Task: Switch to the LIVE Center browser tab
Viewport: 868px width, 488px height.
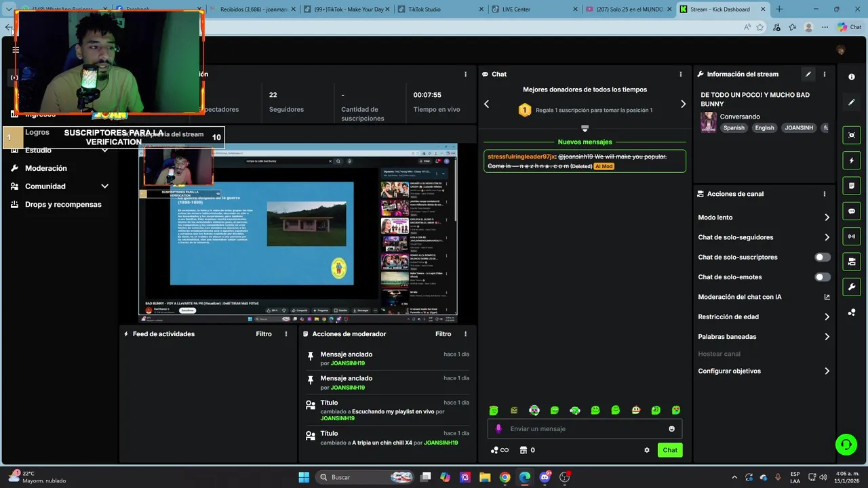Action: [534, 9]
